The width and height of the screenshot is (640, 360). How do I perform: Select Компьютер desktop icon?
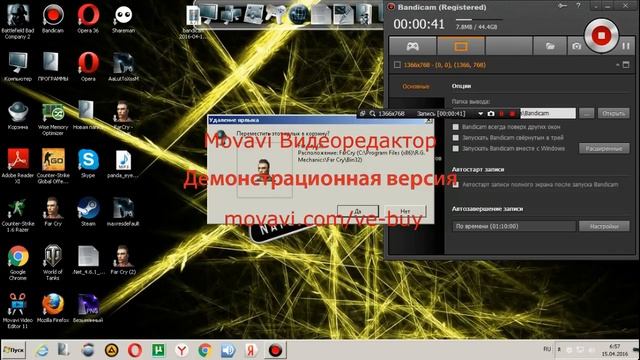[x=18, y=67]
